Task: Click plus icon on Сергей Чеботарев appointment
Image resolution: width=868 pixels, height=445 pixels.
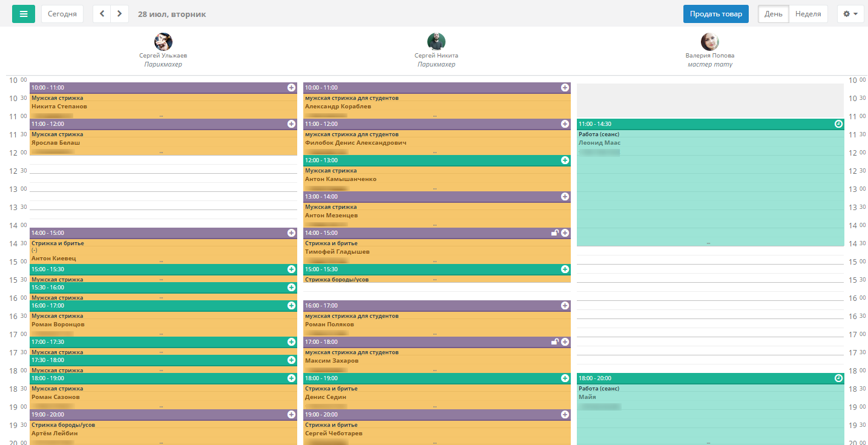Action: coord(565,415)
